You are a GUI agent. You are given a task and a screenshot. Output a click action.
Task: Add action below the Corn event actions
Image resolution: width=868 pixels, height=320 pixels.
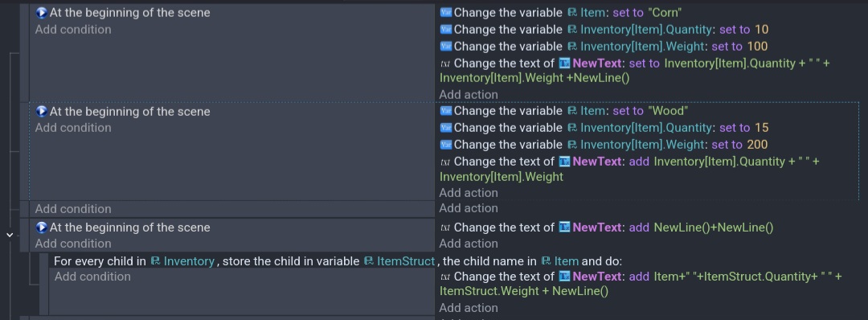[x=469, y=94]
